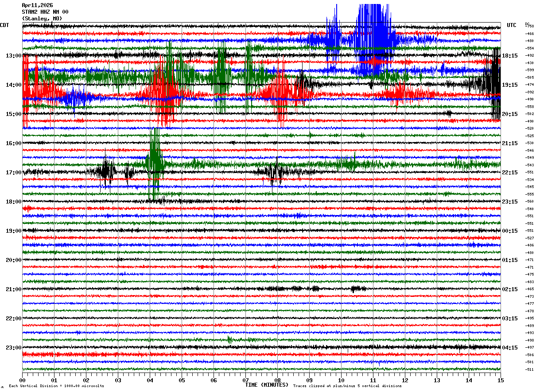Click minute tick label 03 on x-axis

coord(118,380)
